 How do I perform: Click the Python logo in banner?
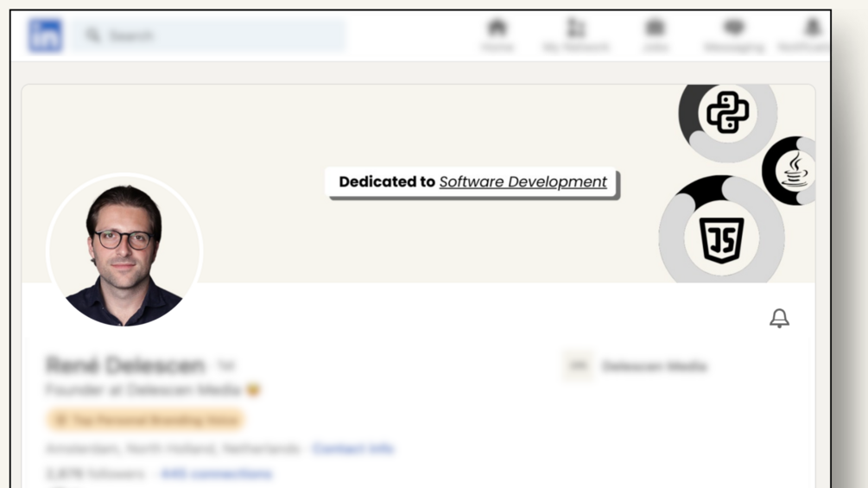pyautogui.click(x=727, y=113)
